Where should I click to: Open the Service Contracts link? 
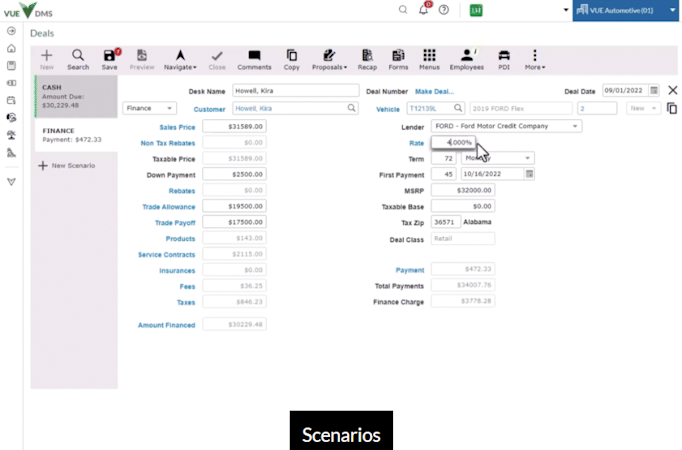click(167, 254)
